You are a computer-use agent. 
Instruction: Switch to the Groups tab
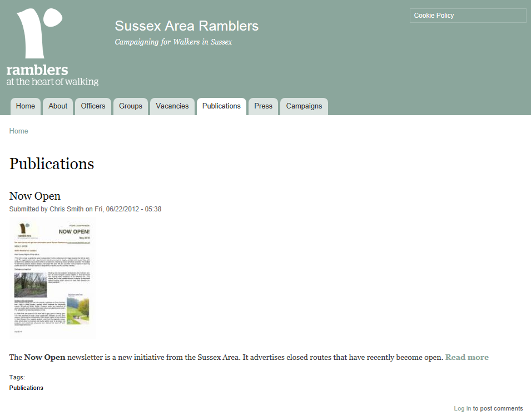pos(131,106)
